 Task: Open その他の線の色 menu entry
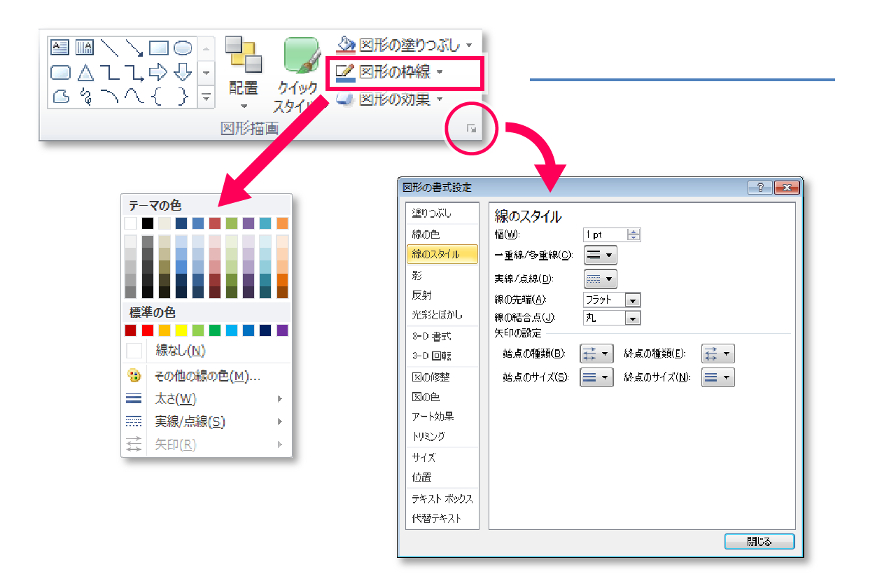click(x=206, y=376)
